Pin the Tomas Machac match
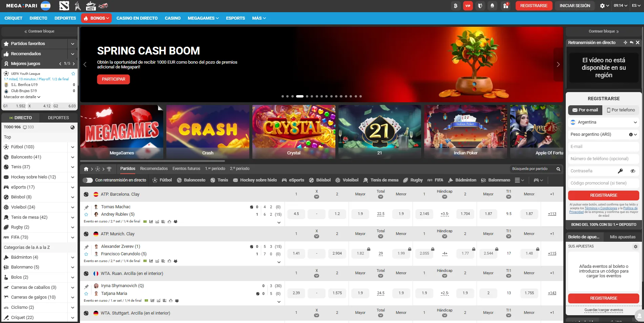Screen dimensions: 644x323 pos(86,207)
